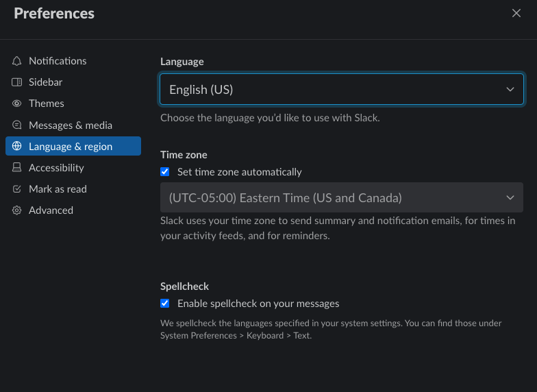Open Messages & media preferences

[73, 125]
